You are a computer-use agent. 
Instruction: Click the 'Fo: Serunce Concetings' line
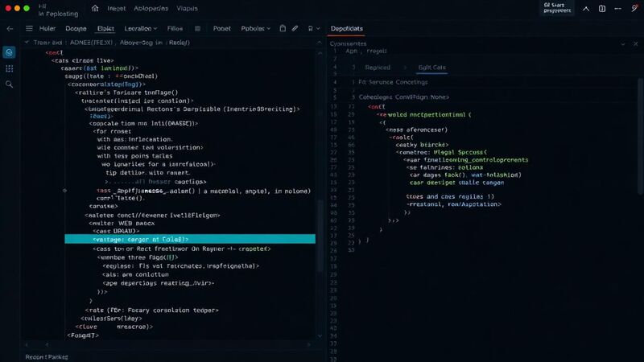[393, 82]
